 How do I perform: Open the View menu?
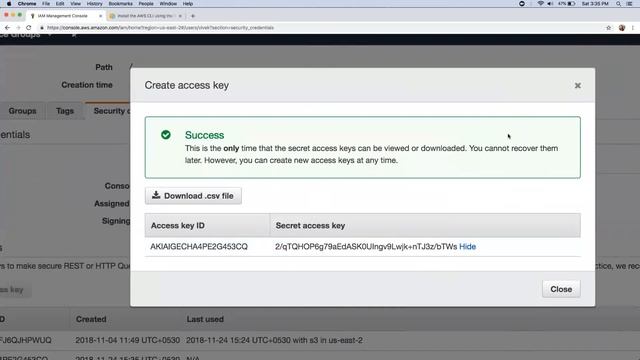76,4
